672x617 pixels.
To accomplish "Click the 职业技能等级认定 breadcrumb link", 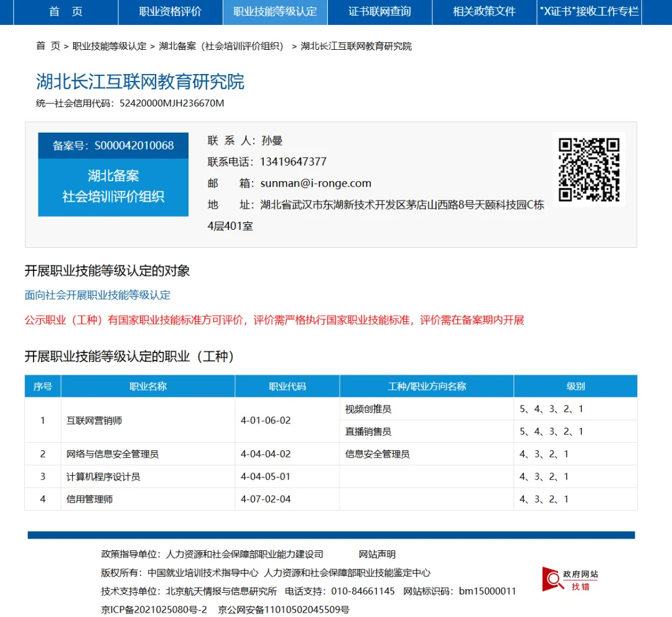I will point(110,46).
